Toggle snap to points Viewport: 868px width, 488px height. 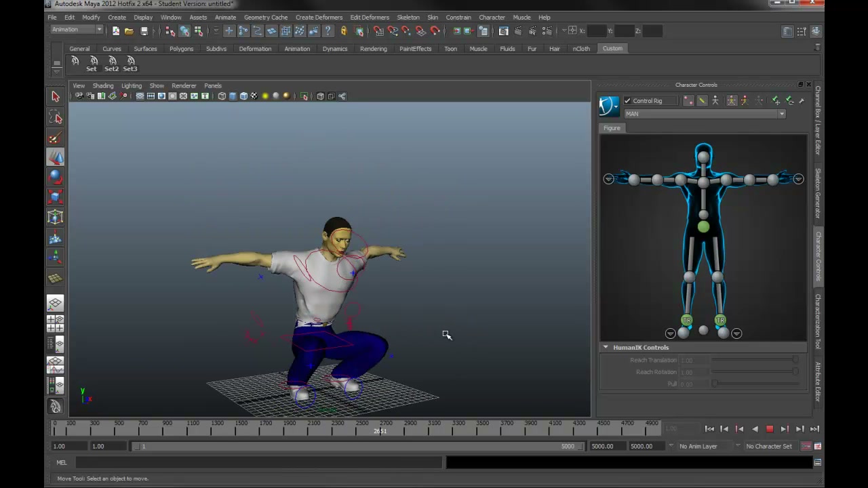click(x=406, y=30)
